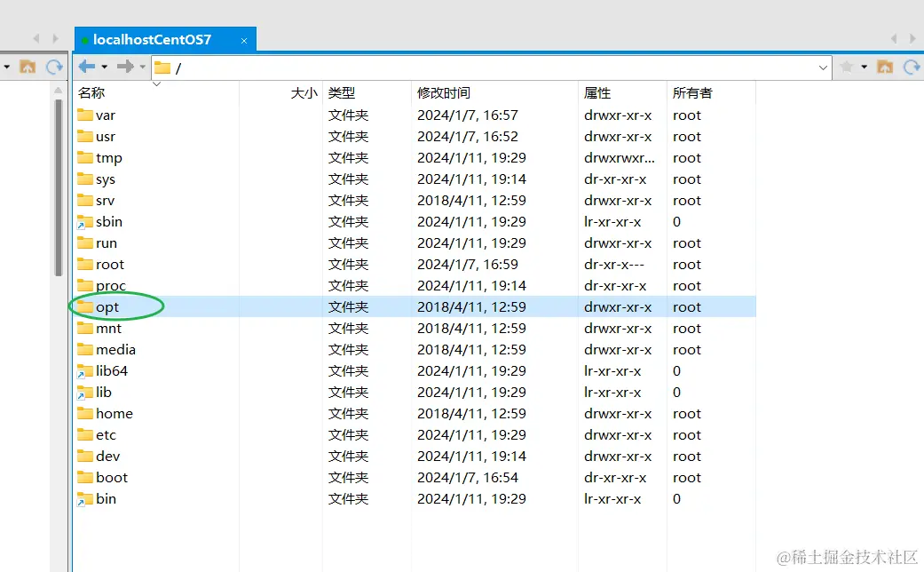Sort by the 名称 column header
Image resolution: width=924 pixels, height=572 pixels.
click(91, 93)
